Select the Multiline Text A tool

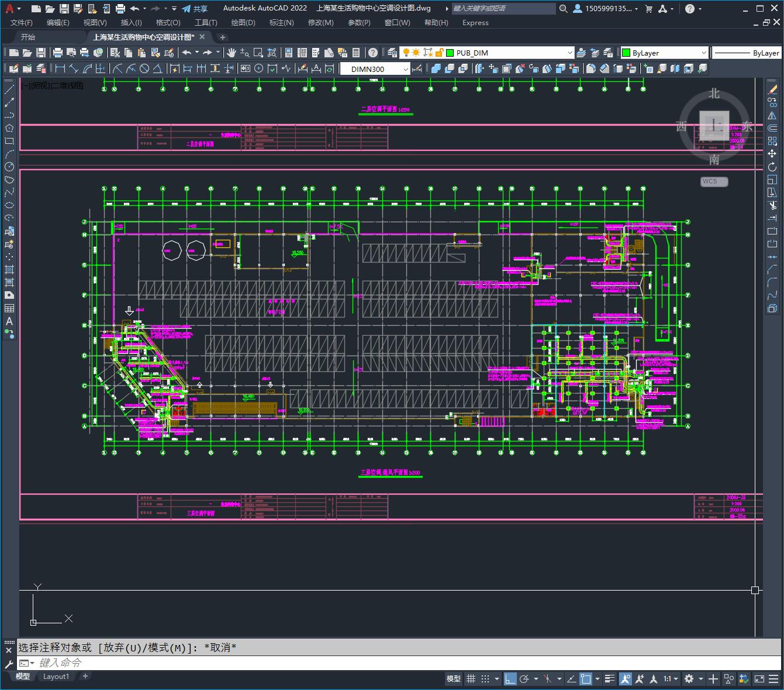click(x=9, y=321)
